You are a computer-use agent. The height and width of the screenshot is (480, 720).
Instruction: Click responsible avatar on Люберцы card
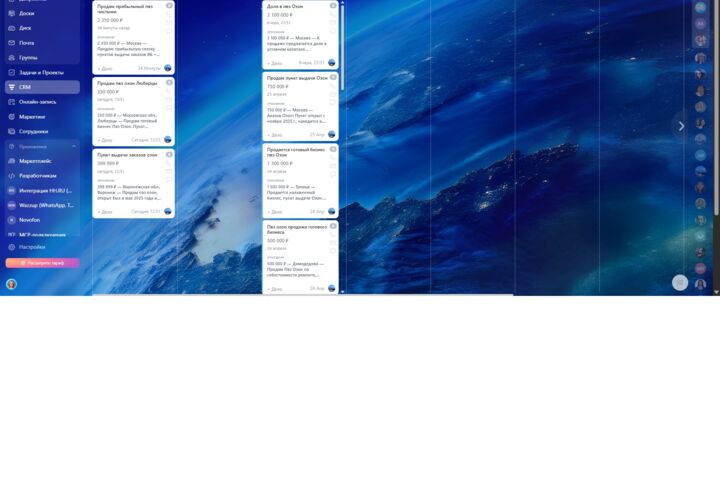(168, 140)
